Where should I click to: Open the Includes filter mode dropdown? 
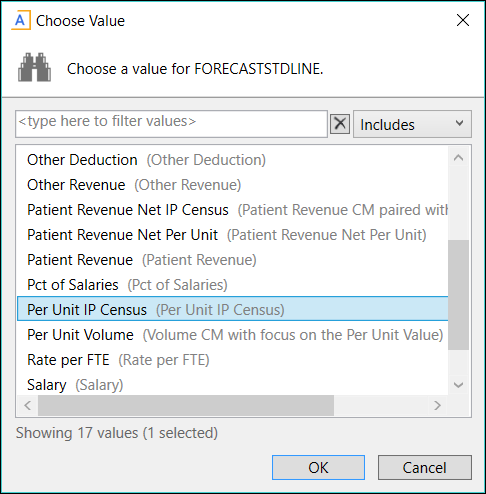point(412,124)
